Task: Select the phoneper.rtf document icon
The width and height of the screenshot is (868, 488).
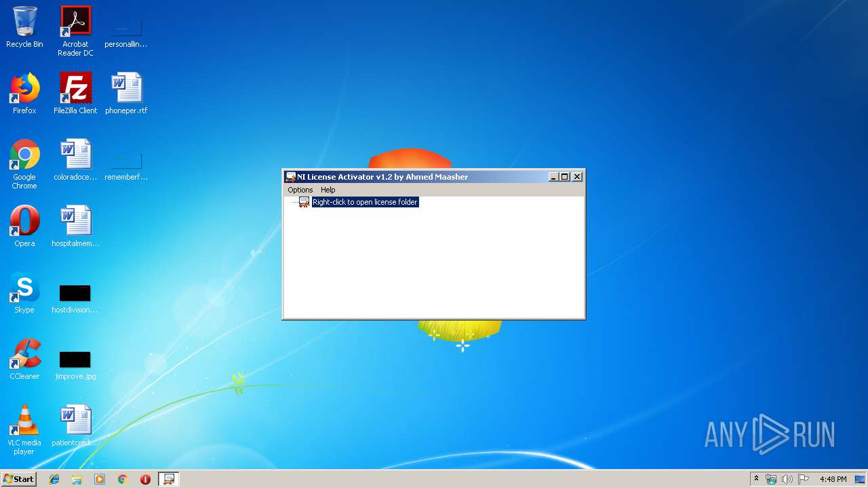Action: (x=126, y=94)
